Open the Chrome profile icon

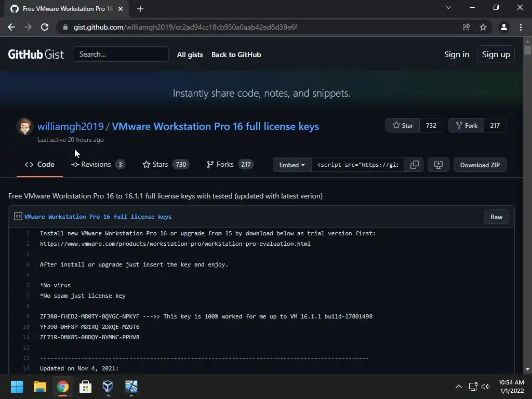[504, 27]
